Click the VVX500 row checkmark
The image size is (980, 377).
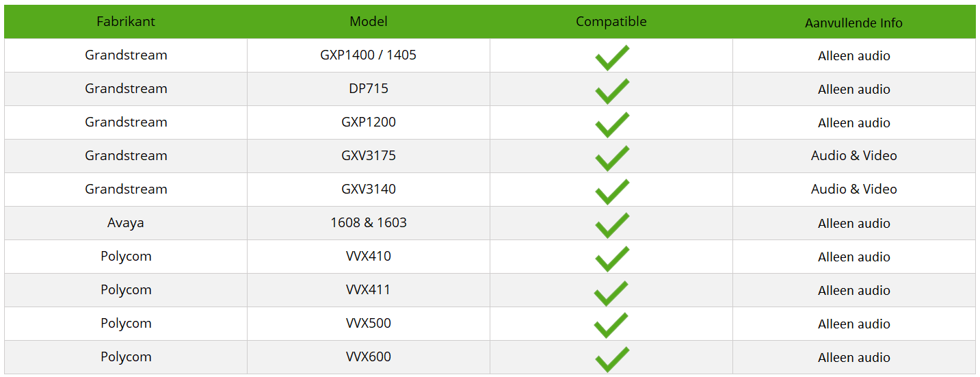tap(611, 325)
